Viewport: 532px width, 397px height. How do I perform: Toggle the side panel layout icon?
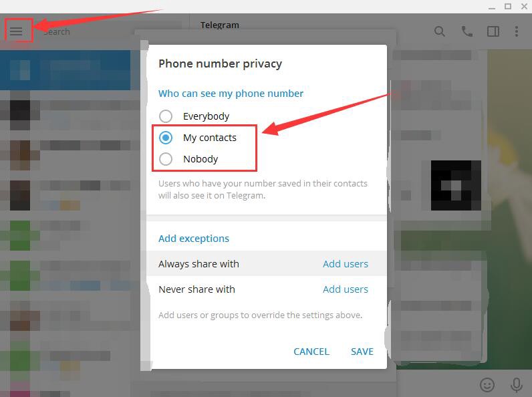pos(493,31)
